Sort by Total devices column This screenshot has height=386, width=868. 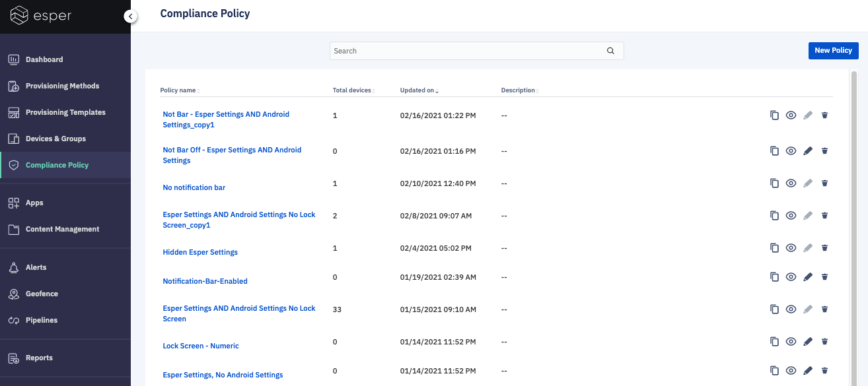(x=353, y=90)
